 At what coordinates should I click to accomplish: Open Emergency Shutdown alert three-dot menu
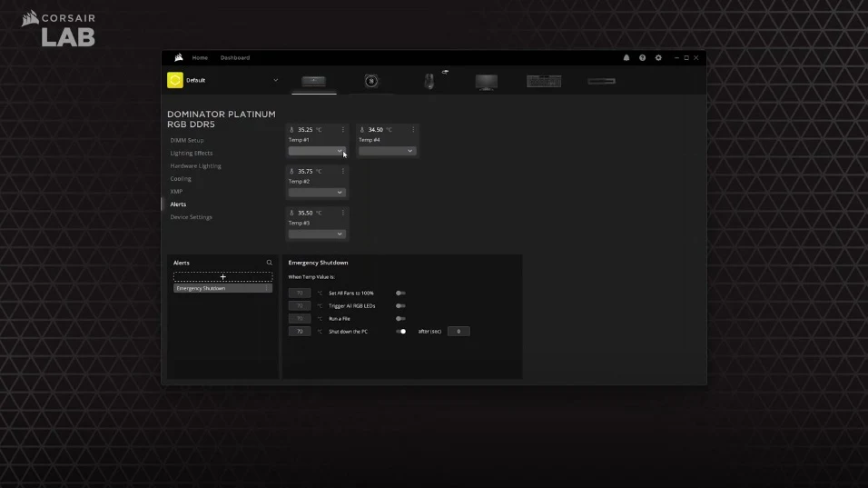(x=267, y=288)
